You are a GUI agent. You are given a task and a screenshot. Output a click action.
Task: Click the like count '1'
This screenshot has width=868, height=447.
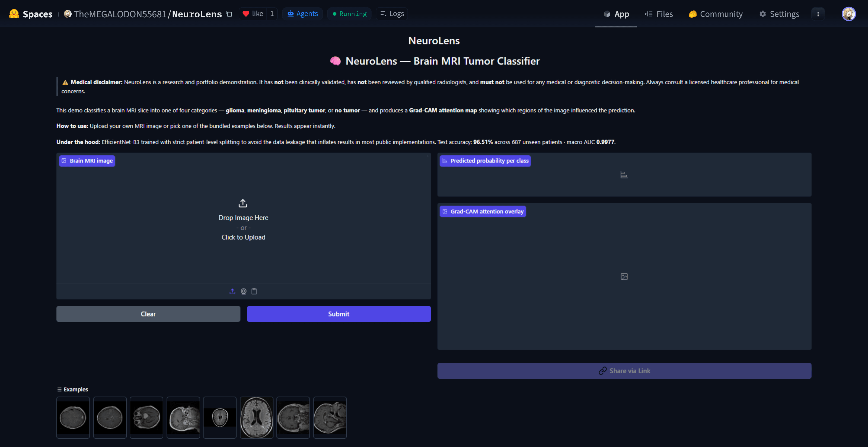click(x=272, y=14)
